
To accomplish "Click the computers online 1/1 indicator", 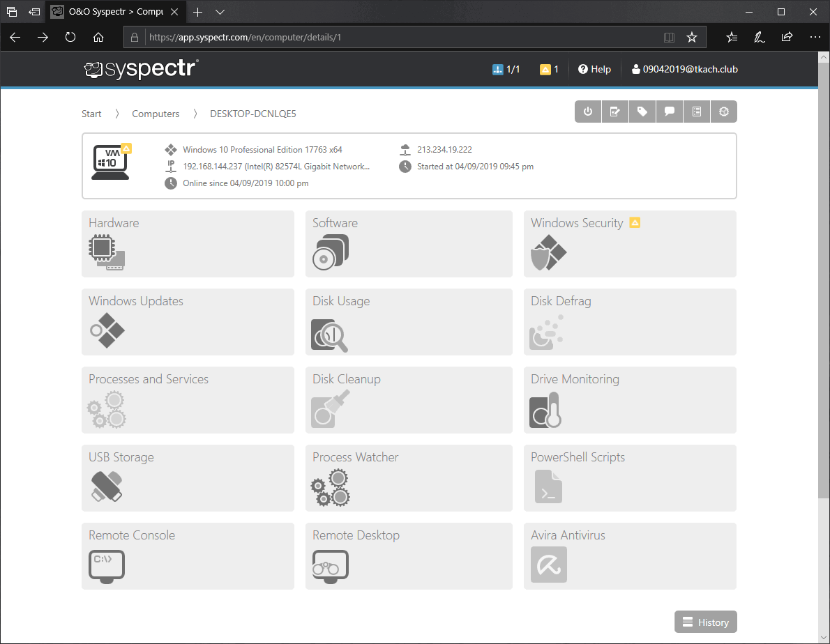I will [x=506, y=69].
